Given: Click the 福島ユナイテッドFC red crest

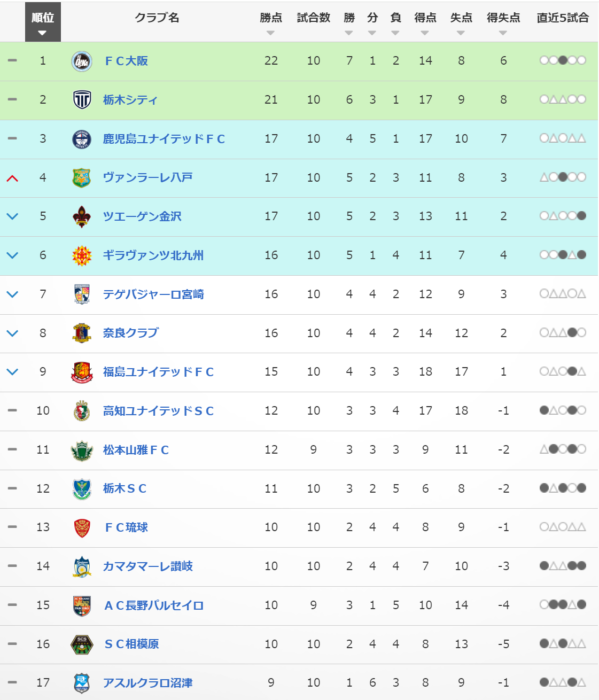Looking at the screenshot, I should coord(82,372).
